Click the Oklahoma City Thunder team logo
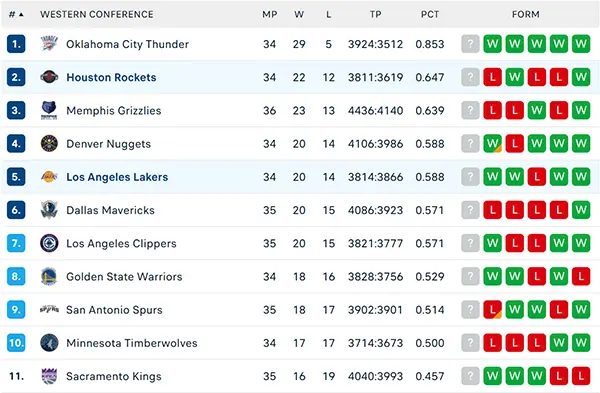 pos(49,44)
